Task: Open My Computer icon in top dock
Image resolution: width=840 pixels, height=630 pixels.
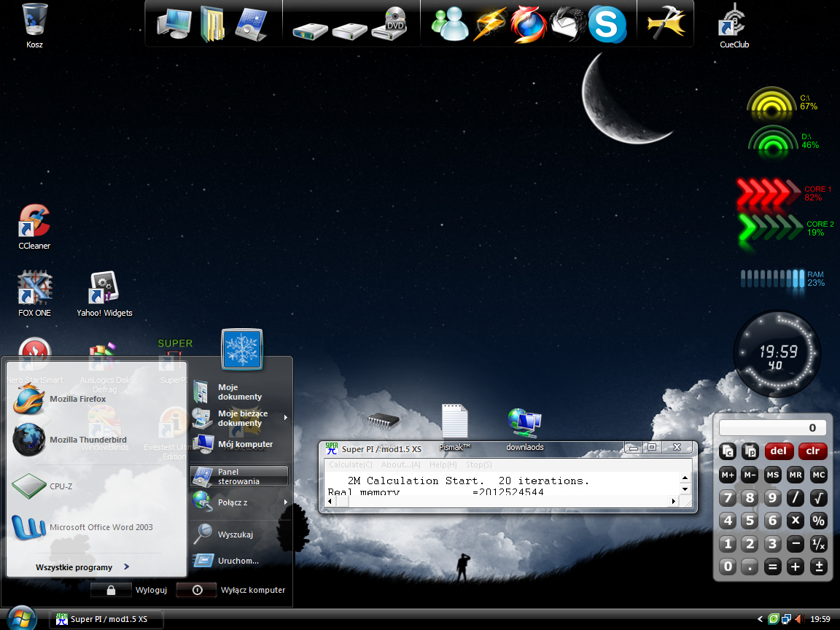Action: pos(174,23)
